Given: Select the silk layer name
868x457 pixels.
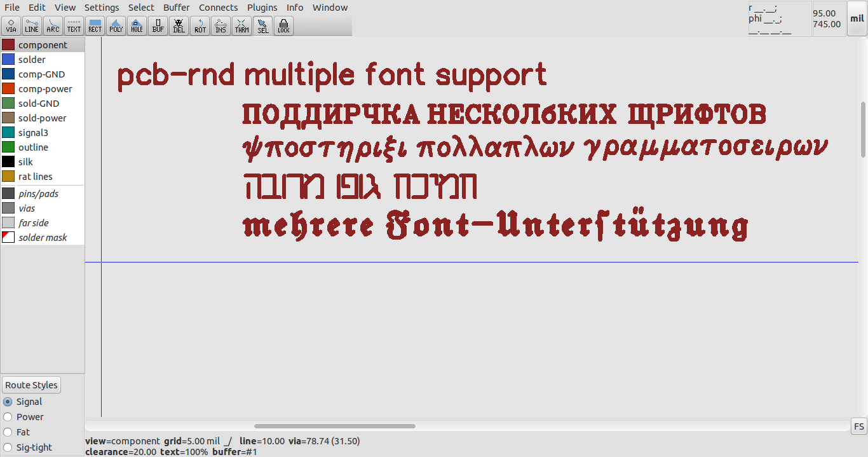Looking at the screenshot, I should point(25,162).
